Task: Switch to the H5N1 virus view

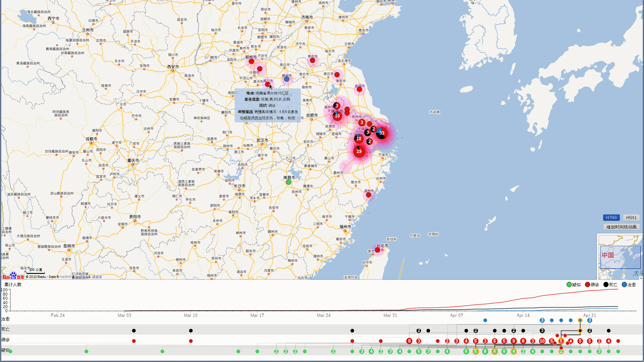Action: tap(631, 218)
